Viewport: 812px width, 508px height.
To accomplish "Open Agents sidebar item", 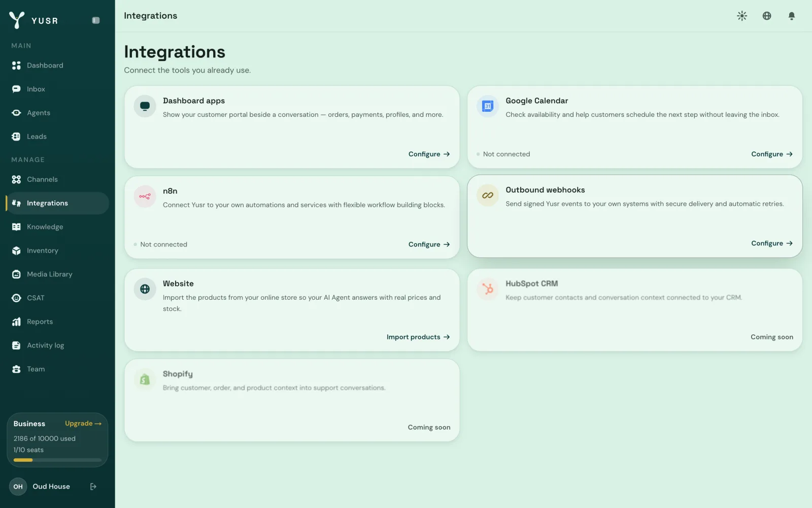I will 57,113.
